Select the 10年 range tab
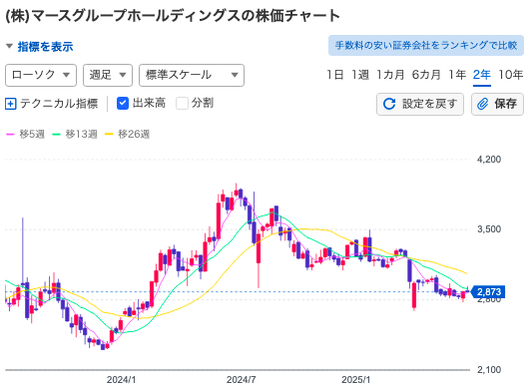 click(510, 75)
